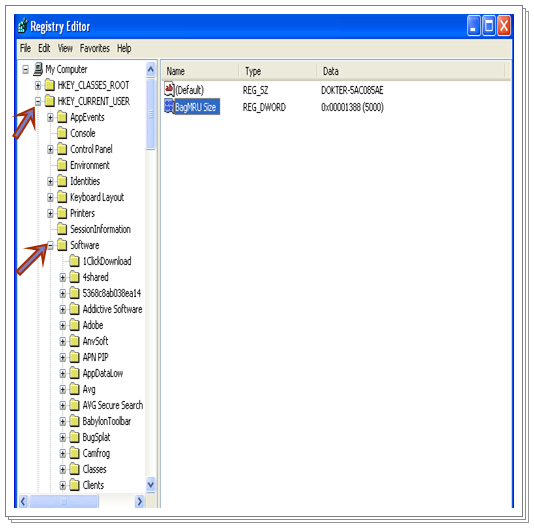
Task: Expand the Control Panel key
Action: click(x=50, y=150)
